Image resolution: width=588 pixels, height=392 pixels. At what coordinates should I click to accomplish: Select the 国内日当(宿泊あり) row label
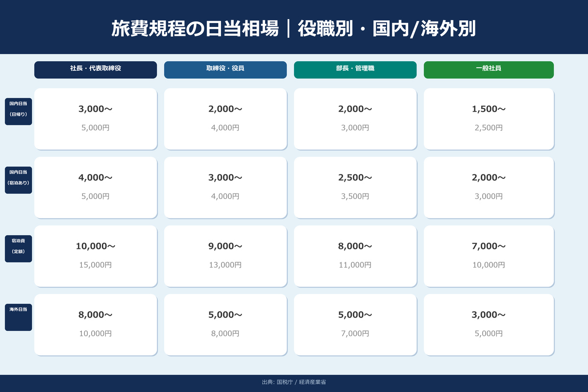pyautogui.click(x=19, y=177)
